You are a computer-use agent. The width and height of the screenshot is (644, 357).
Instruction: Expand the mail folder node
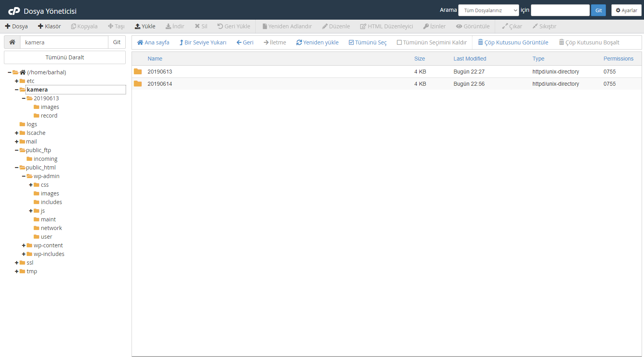pyautogui.click(x=16, y=142)
